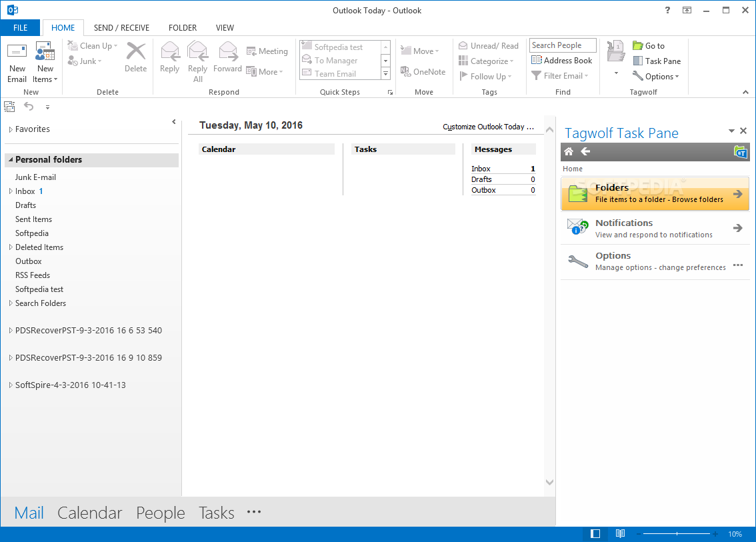
Task: Open Ribbon Display Options icon
Action: [x=687, y=10]
